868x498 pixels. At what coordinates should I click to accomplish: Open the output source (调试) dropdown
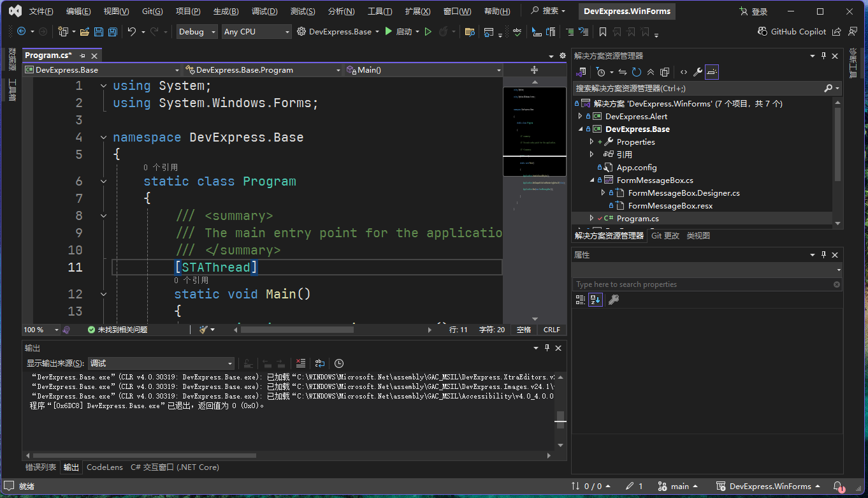coord(161,363)
